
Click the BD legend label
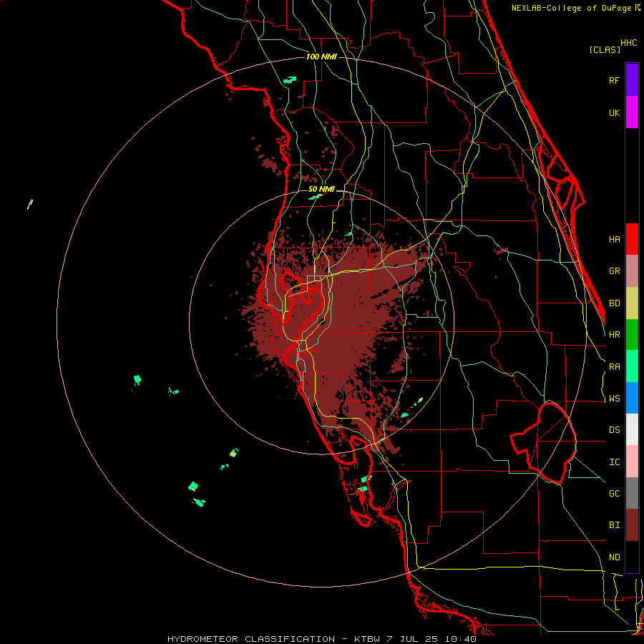coord(614,303)
